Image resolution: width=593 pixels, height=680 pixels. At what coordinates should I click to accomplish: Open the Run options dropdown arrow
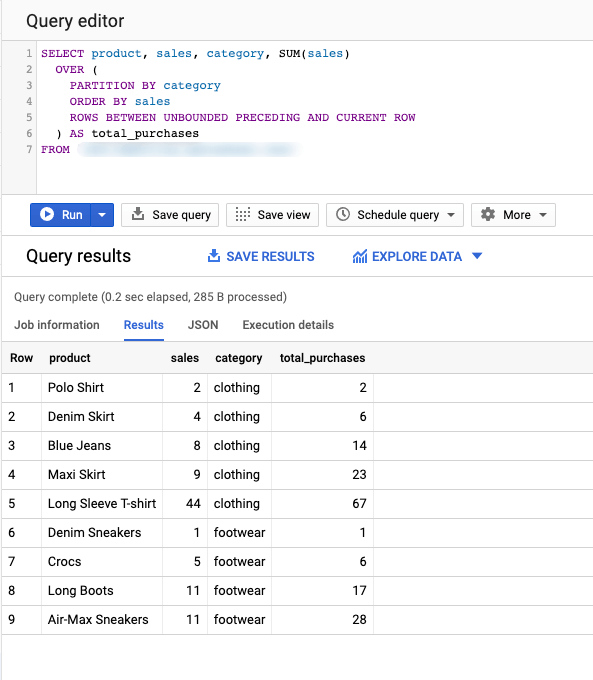(x=102, y=215)
